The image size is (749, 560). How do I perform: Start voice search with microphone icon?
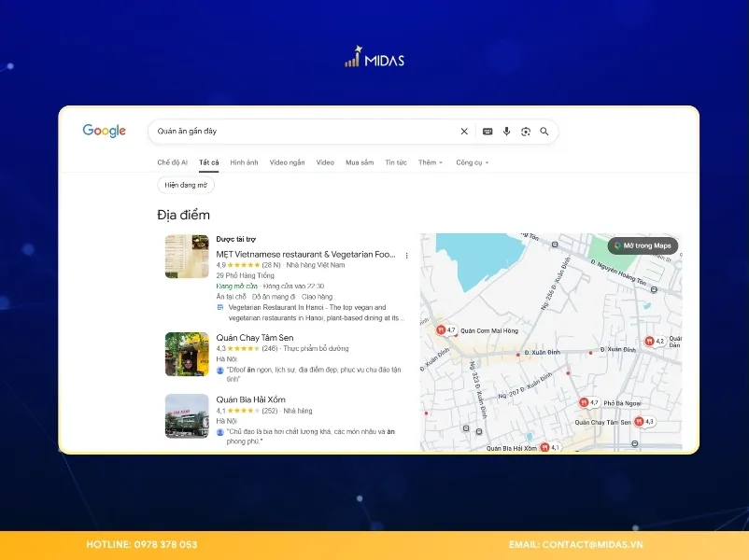pos(506,132)
